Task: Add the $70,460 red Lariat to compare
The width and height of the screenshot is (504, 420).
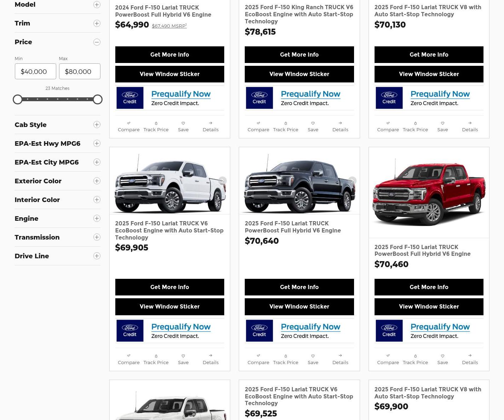Action: 388,359
